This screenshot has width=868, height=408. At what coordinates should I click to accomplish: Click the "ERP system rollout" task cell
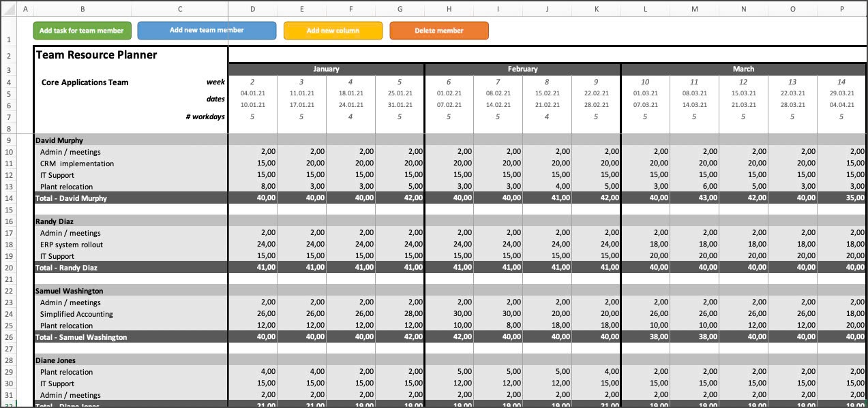coord(73,244)
